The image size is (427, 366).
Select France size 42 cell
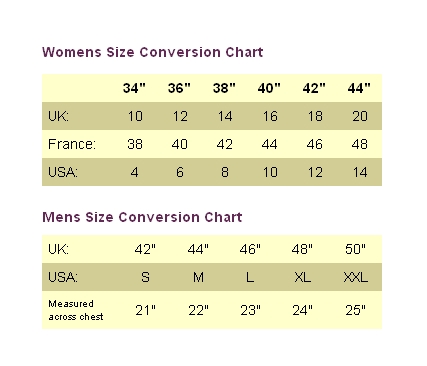click(225, 144)
